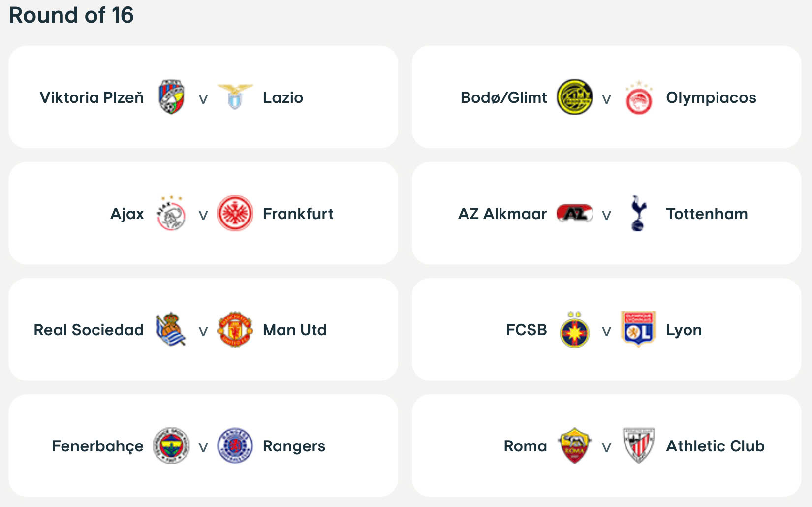The width and height of the screenshot is (812, 507).
Task: Click the Lyon OL badge
Action: point(638,329)
